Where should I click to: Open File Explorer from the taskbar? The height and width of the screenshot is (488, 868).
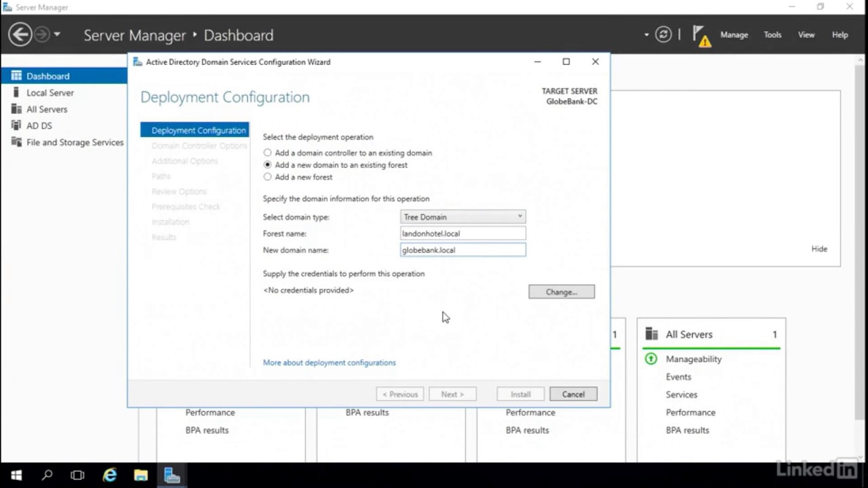coord(140,475)
